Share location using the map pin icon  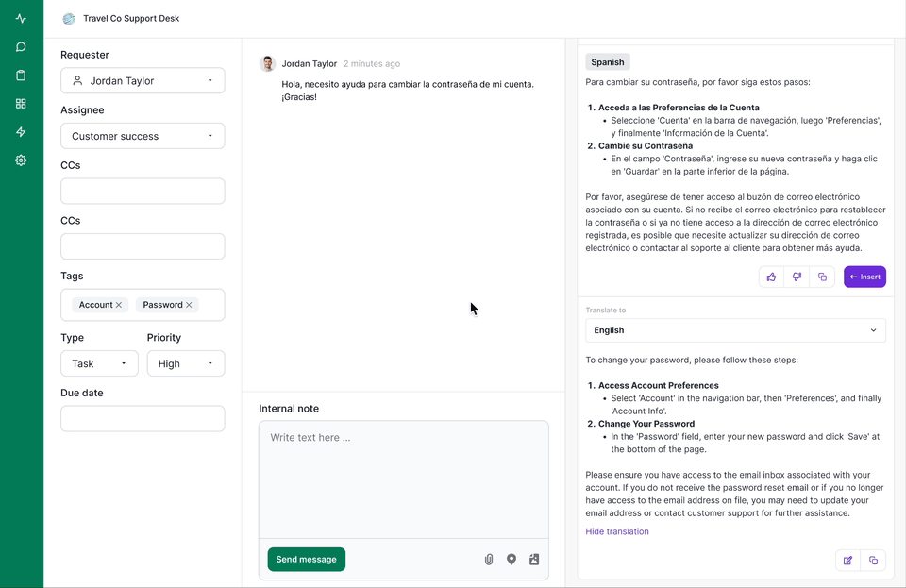(512, 559)
